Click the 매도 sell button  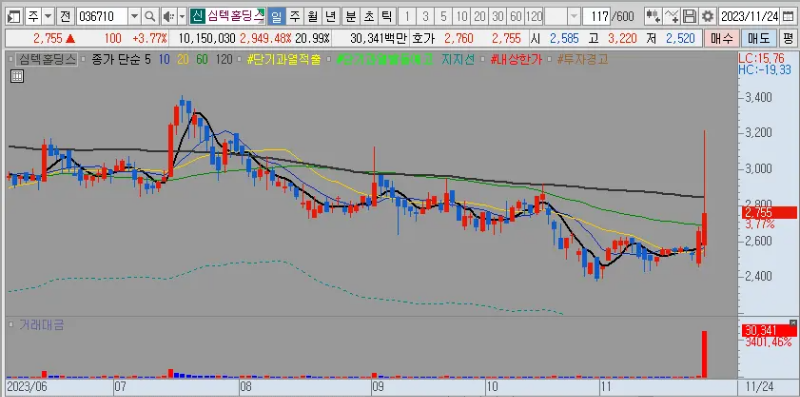pos(758,38)
